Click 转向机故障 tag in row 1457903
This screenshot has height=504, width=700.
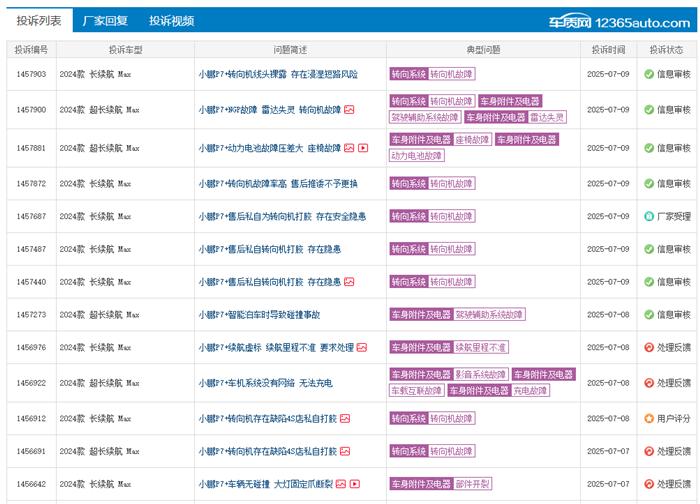[451, 74]
